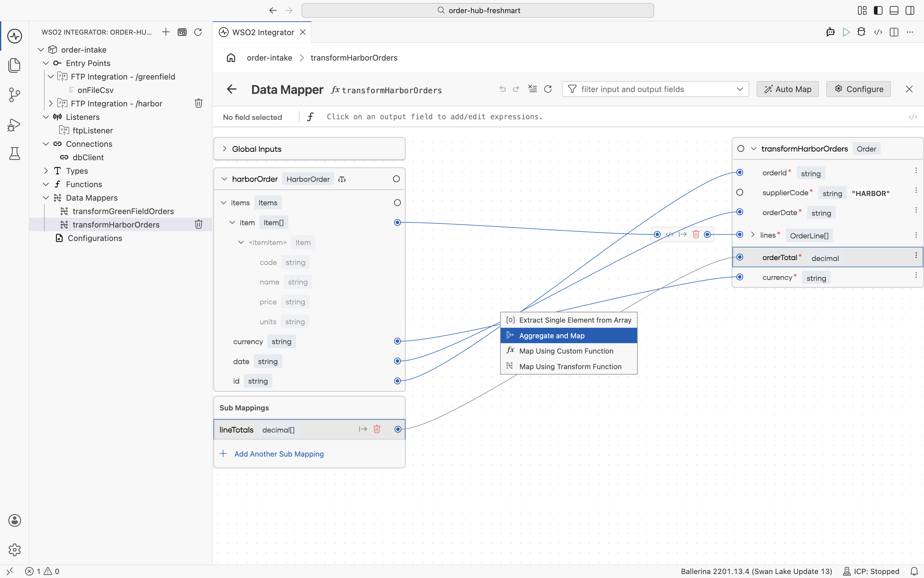Redo the mapping change
The height and width of the screenshot is (578, 924).
point(516,89)
